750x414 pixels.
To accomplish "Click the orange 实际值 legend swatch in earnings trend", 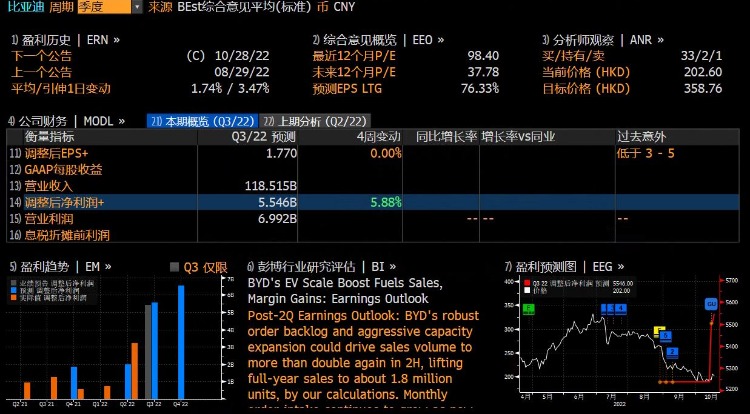I will pyautogui.click(x=13, y=297).
